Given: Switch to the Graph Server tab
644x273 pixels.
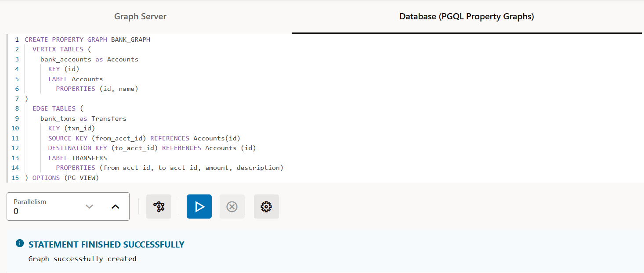Looking at the screenshot, I should coord(140,17).
